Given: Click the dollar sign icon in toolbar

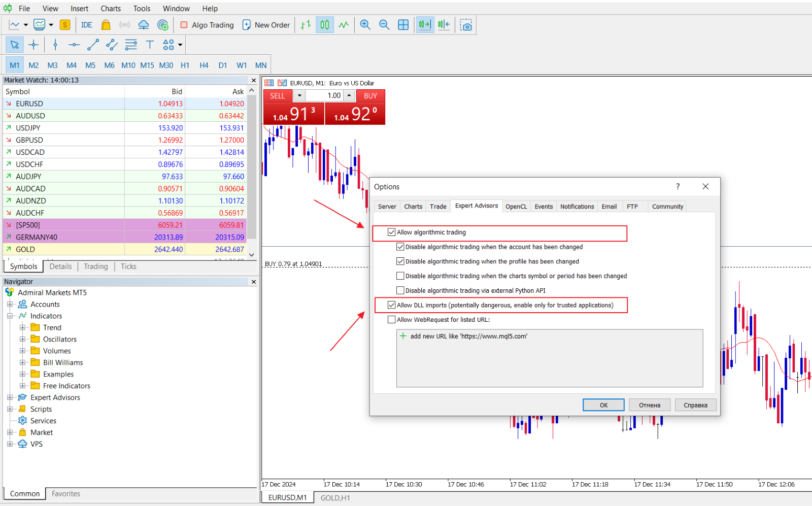Looking at the screenshot, I should click(65, 25).
